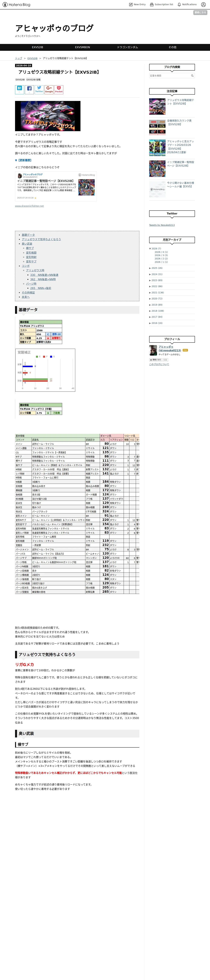Viewport: 210px width, 980px height.
Task: Open New Entry from the header
Action: [x=138, y=5]
